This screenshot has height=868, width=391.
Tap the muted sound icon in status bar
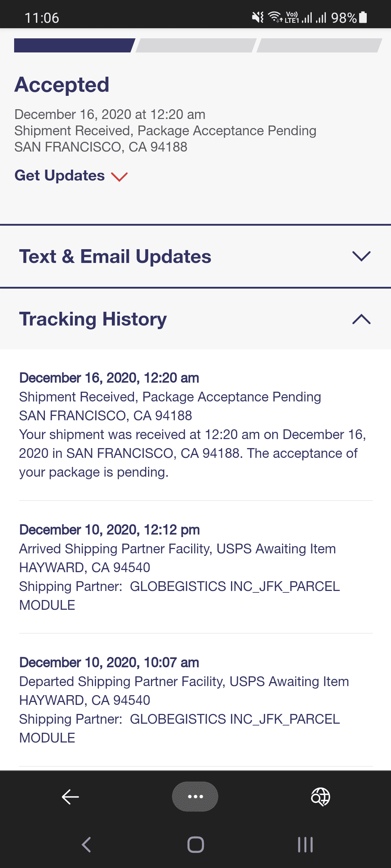coord(258,17)
